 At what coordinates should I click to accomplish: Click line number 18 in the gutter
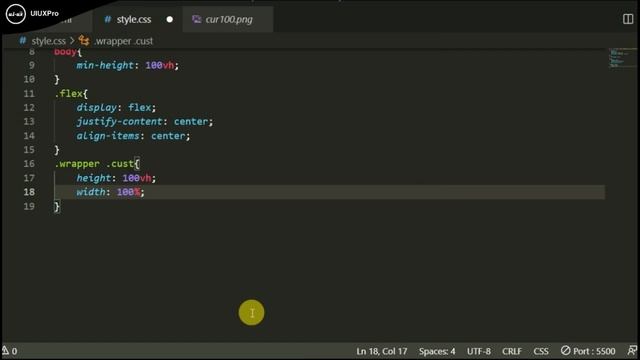tap(29, 192)
